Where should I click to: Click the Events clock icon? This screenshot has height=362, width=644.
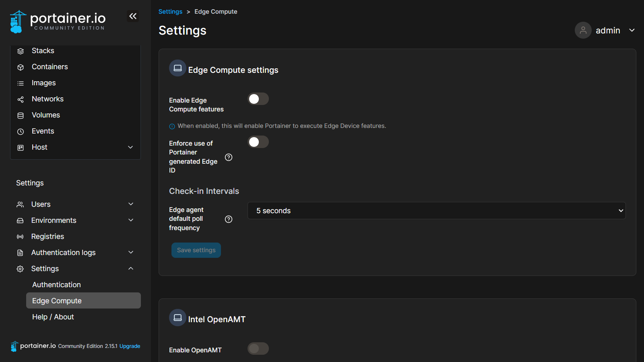pyautogui.click(x=21, y=132)
